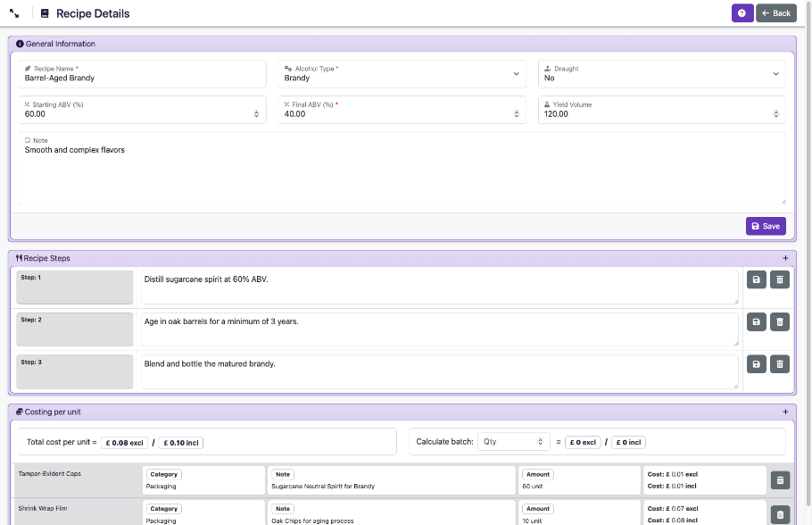Save Step 3 using its disk icon
This screenshot has width=812, height=525.
757,363
